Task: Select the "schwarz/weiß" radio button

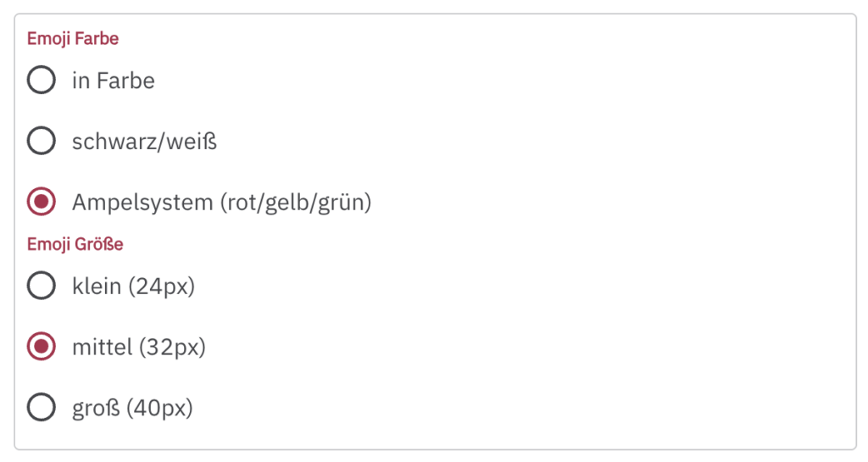Action: click(x=41, y=141)
